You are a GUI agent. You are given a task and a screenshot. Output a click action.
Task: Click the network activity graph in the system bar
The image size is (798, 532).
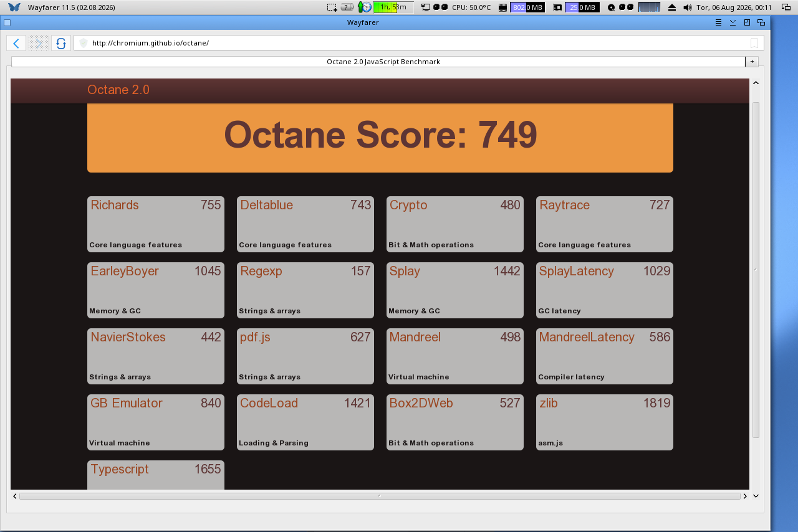click(649, 7)
